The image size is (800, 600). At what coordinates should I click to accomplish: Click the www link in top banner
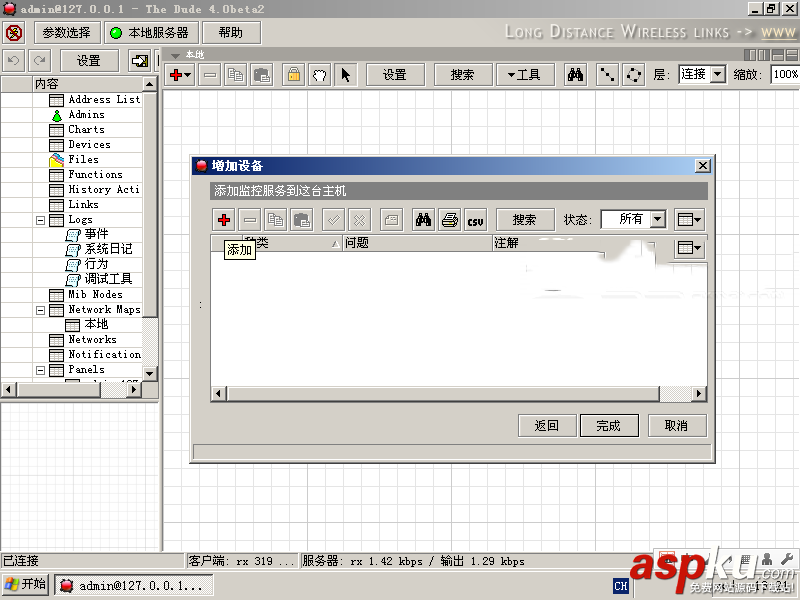tap(778, 33)
